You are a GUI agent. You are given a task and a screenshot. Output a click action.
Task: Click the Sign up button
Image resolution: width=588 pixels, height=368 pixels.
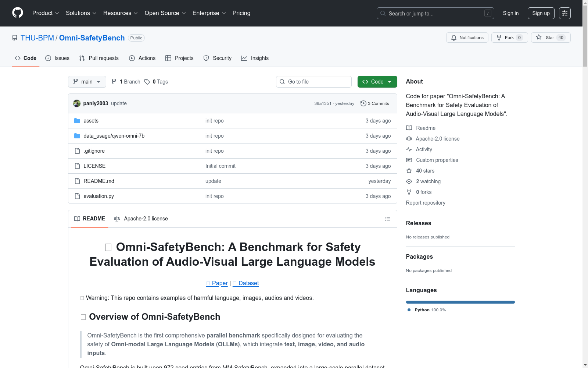(541, 13)
